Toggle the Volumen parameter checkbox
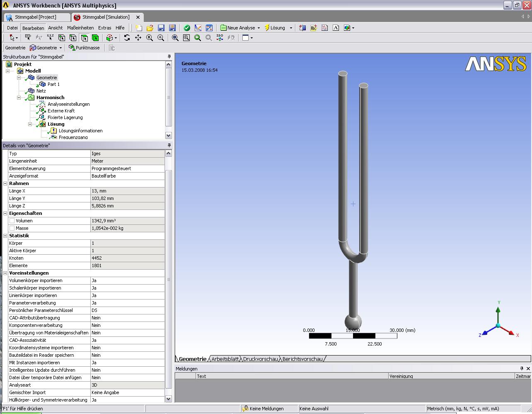Image resolution: width=532 pixels, height=414 pixels. 12,221
